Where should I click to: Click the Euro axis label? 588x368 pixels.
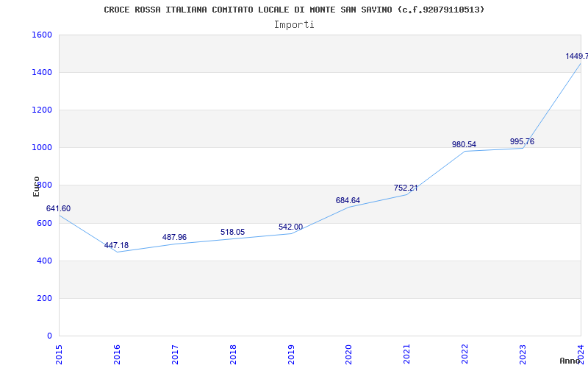click(36, 186)
